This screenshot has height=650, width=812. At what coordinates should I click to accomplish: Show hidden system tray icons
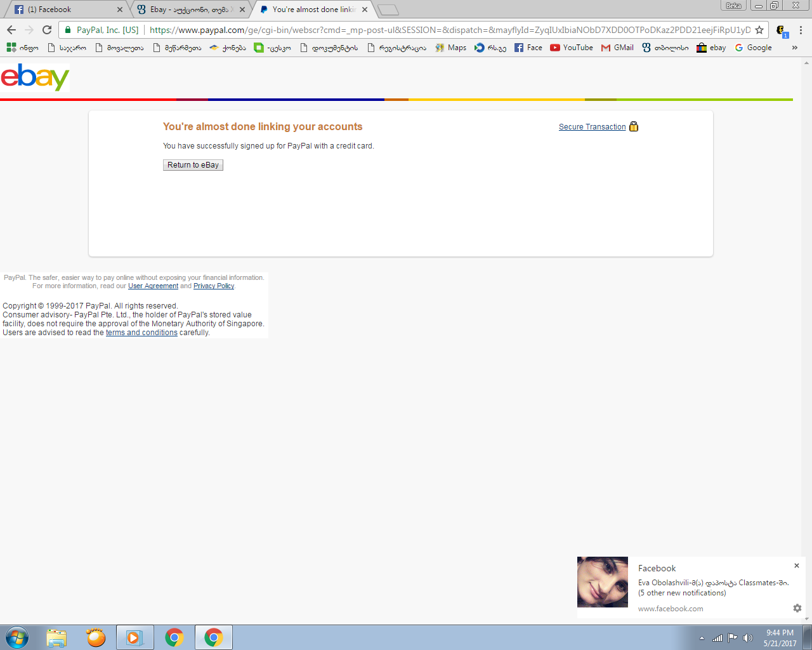[x=702, y=638]
